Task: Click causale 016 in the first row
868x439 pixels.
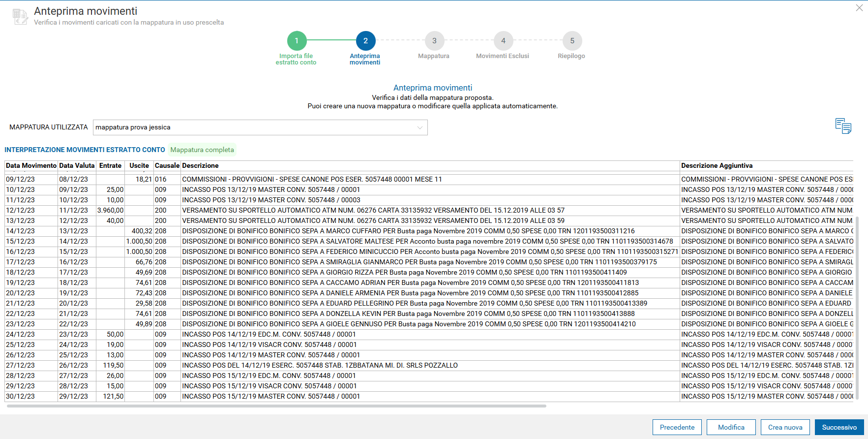Action: click(167, 179)
